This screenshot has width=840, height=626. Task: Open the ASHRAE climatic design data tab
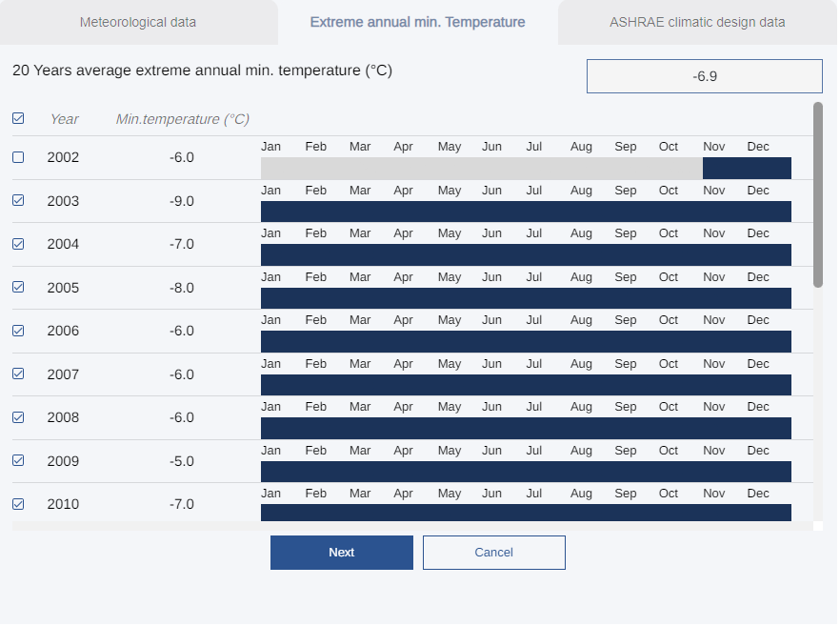point(697,22)
